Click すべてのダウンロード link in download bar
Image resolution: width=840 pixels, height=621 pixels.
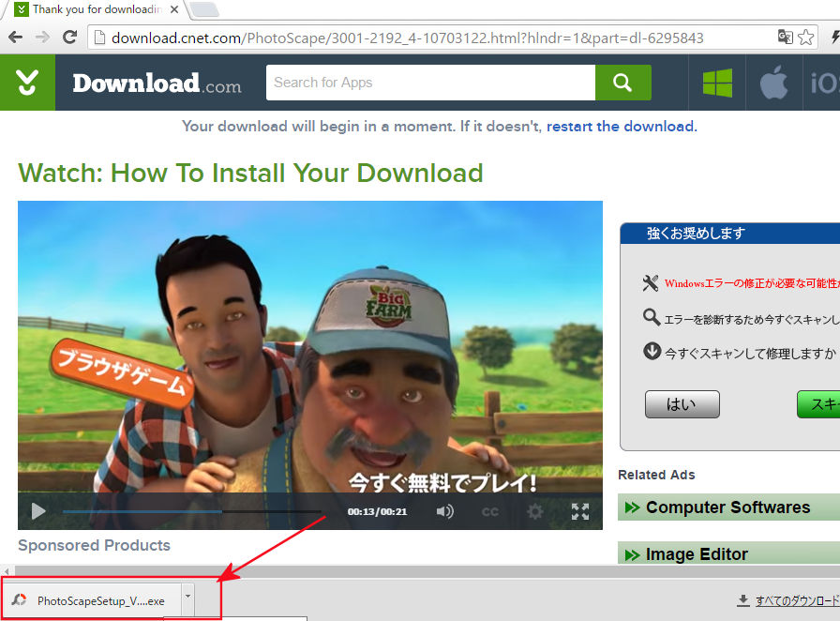[x=797, y=600]
